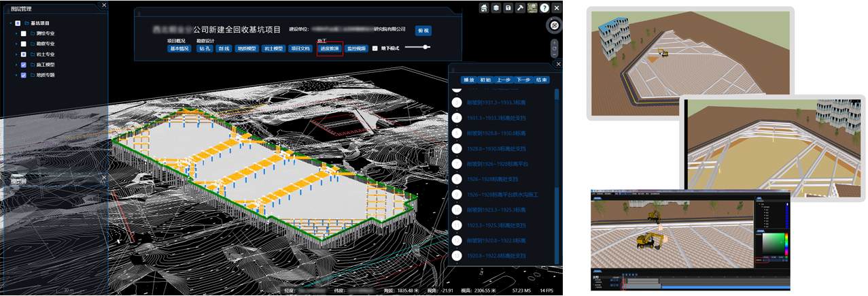868x296 pixels.
Task: Click the 俯视 top view button
Action: 423,31
